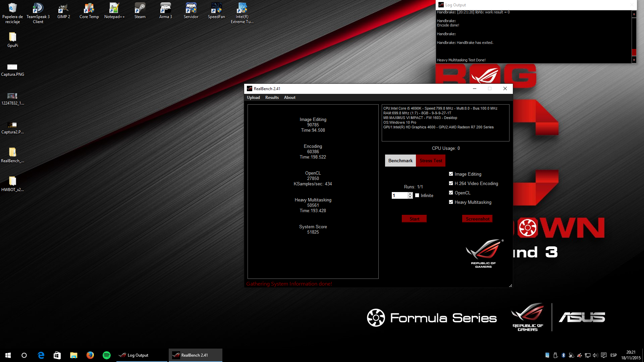Image resolution: width=644 pixels, height=362 pixels.
Task: Select the SpeedFan desktop shortcut
Action: 216,11
